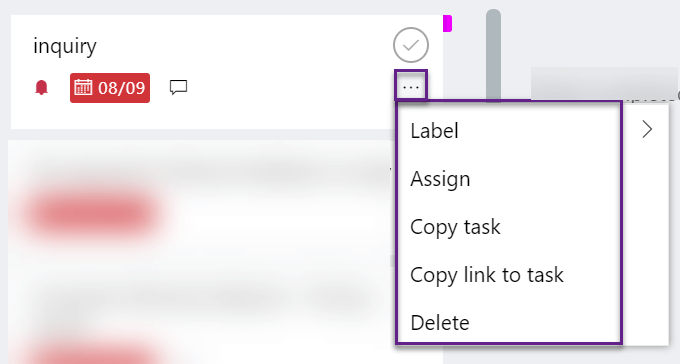The height and width of the screenshot is (364, 680).
Task: Choose Label from the context menu
Action: click(434, 131)
